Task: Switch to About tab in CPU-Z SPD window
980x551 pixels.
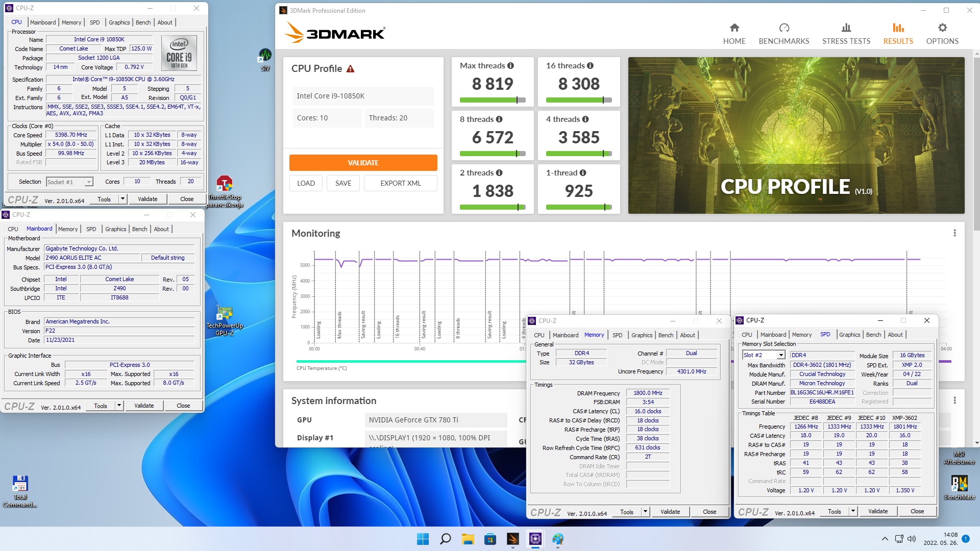Action: pyautogui.click(x=895, y=335)
